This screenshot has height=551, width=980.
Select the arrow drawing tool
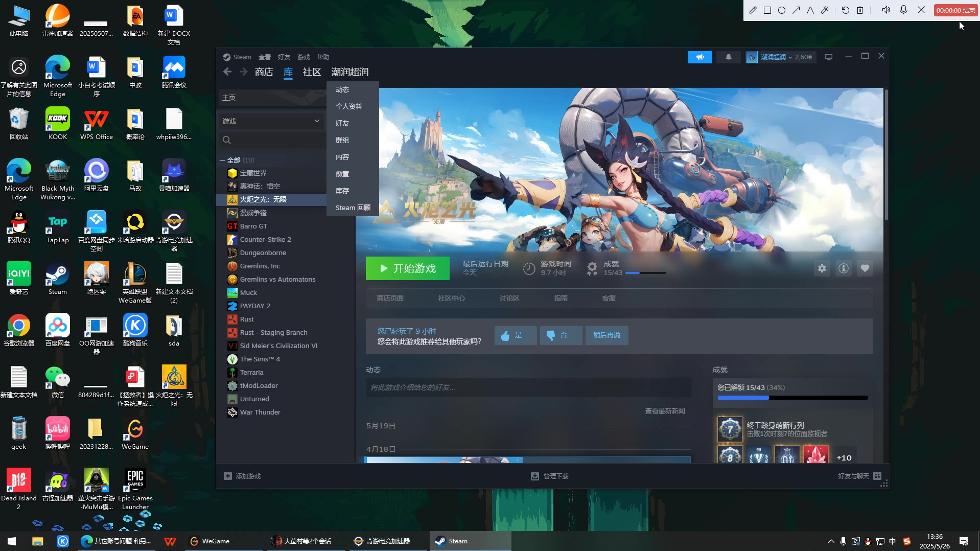796,10
